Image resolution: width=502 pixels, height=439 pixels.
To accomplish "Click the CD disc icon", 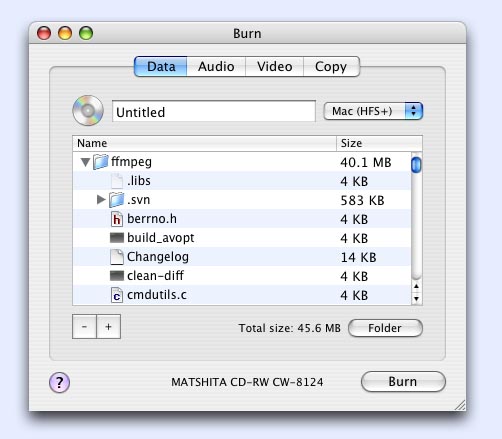I will pyautogui.click(x=88, y=111).
